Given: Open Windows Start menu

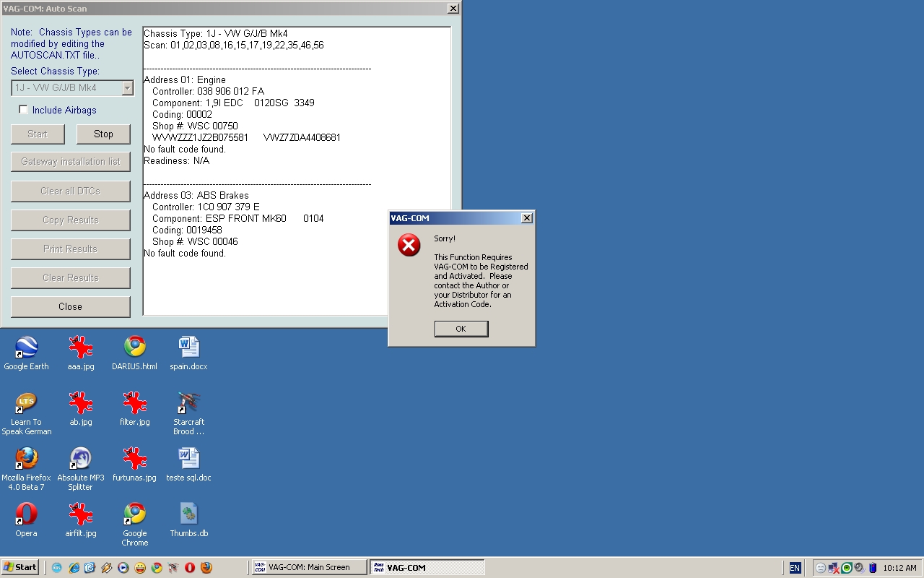Looking at the screenshot, I should click(20, 568).
